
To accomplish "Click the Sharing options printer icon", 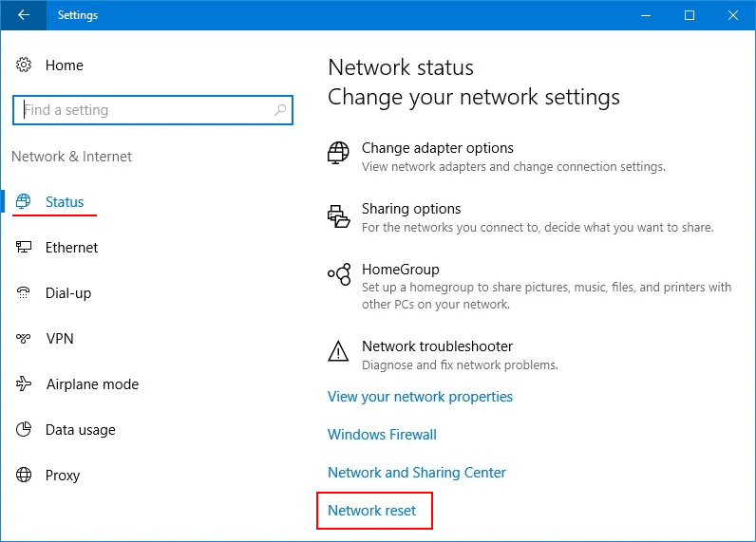I will [x=338, y=215].
